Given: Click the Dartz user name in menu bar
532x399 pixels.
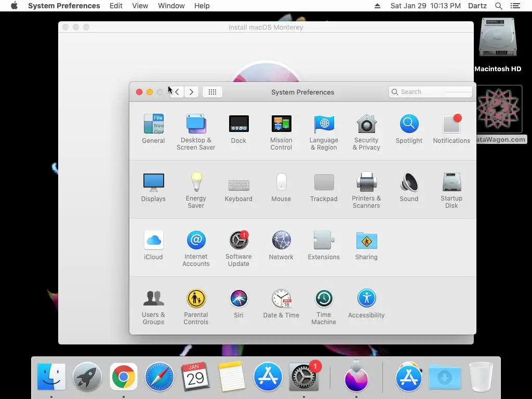Looking at the screenshot, I should 477,6.
